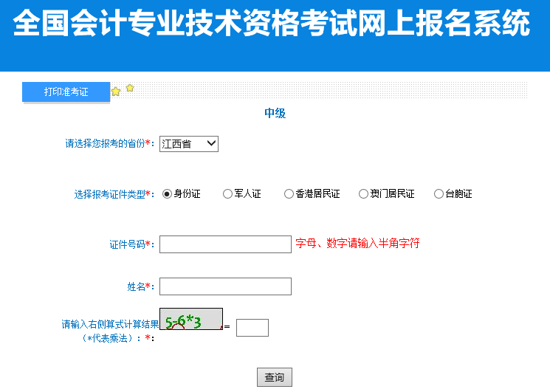The height and width of the screenshot is (392, 550).
Task: Click the smaller upper yellow star icon
Action: tap(130, 88)
